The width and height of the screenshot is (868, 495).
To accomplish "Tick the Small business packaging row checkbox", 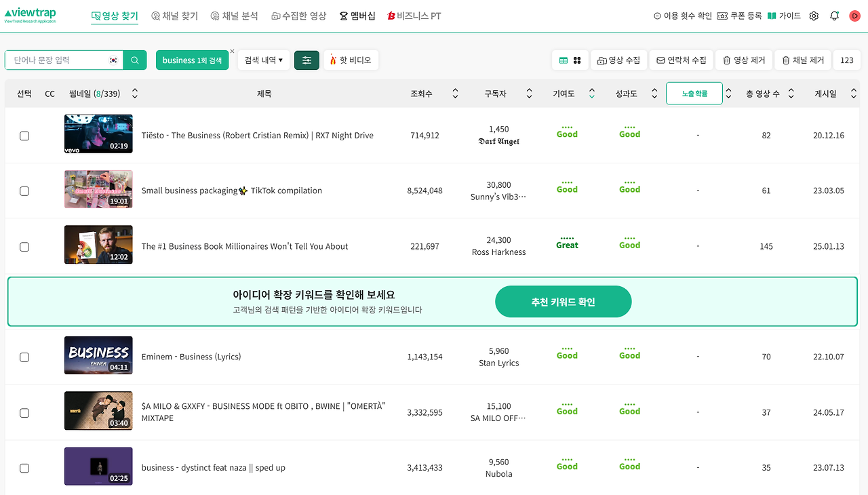I will click(24, 191).
